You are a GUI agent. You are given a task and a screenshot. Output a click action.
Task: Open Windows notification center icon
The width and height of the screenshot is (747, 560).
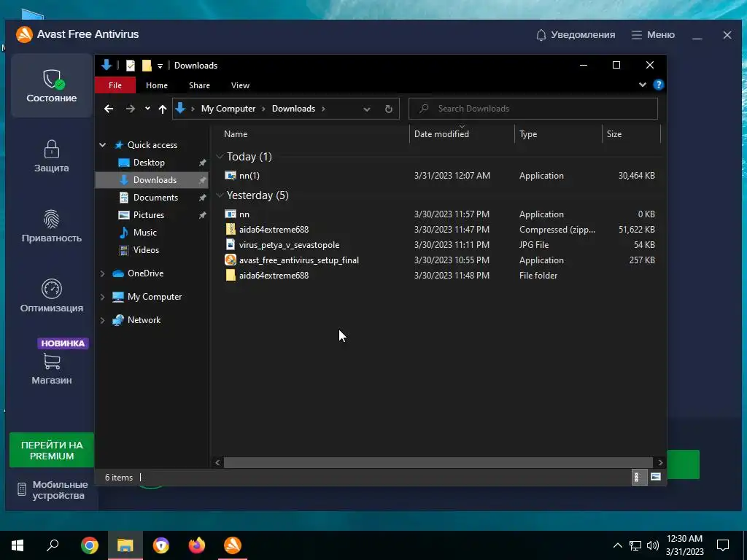pyautogui.click(x=723, y=545)
